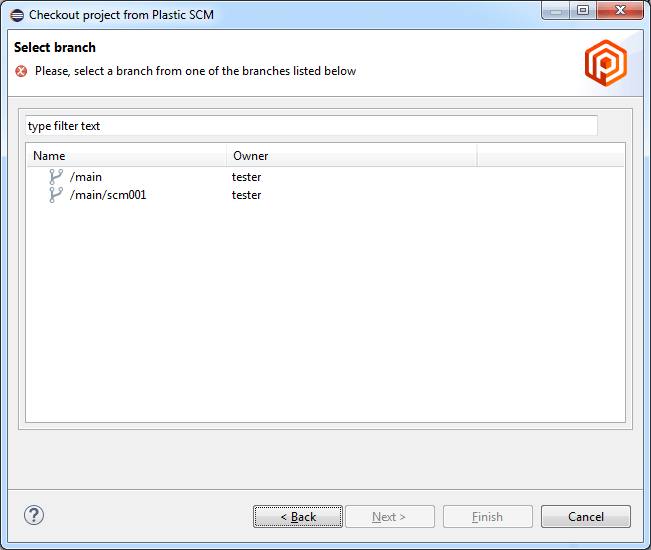Viewport: 651px width, 550px height.
Task: Sort by the Name column header
Action: 127,156
